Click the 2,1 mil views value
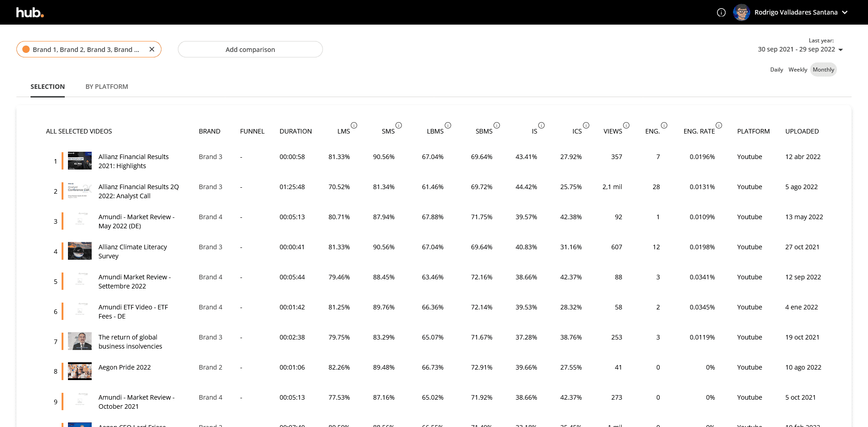 [x=612, y=187]
